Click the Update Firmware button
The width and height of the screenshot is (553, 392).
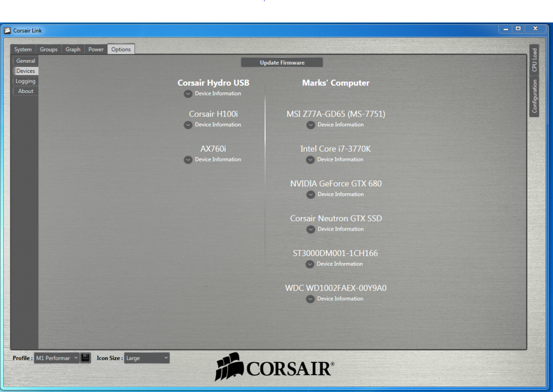pos(282,63)
